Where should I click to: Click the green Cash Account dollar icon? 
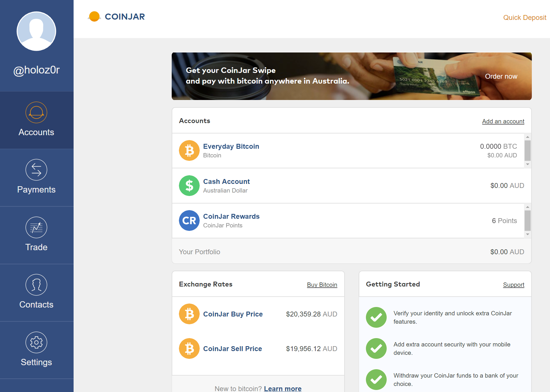coord(189,186)
